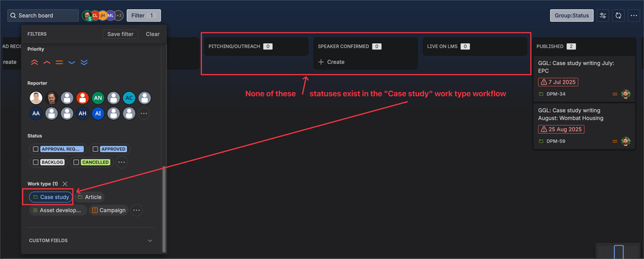Image resolution: width=644 pixels, height=259 pixels.
Task: Click the LIVE ON LMS column header
Action: (441, 46)
